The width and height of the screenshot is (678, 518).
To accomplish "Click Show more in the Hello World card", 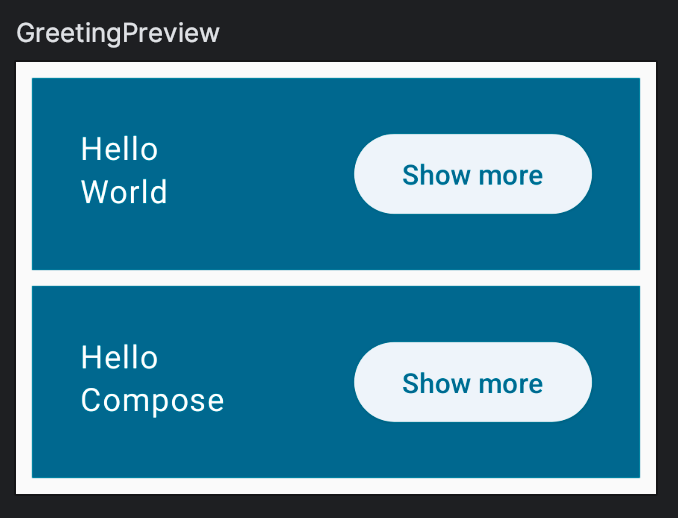I will click(x=472, y=175).
